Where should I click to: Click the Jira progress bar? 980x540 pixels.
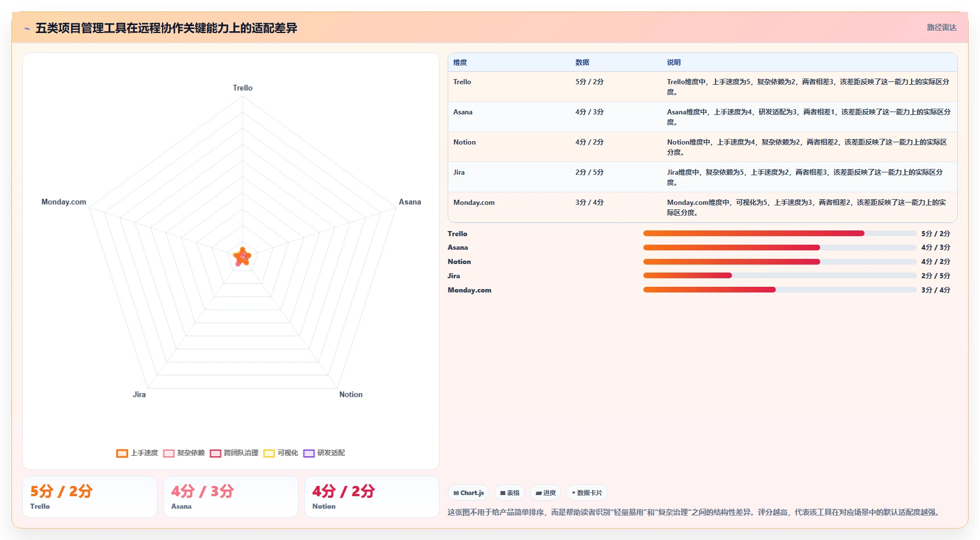(x=780, y=275)
